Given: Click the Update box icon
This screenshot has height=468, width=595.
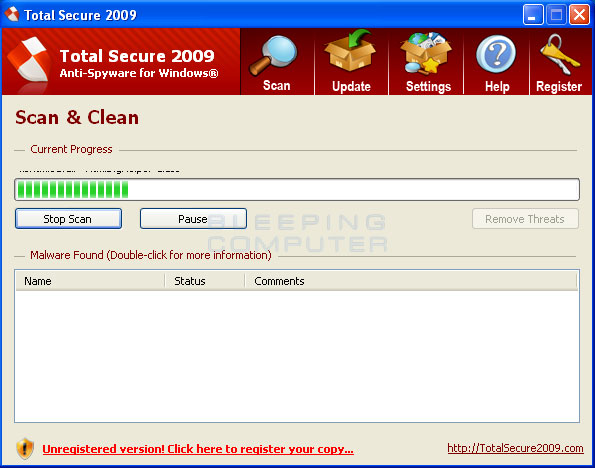Looking at the screenshot, I should (x=350, y=51).
